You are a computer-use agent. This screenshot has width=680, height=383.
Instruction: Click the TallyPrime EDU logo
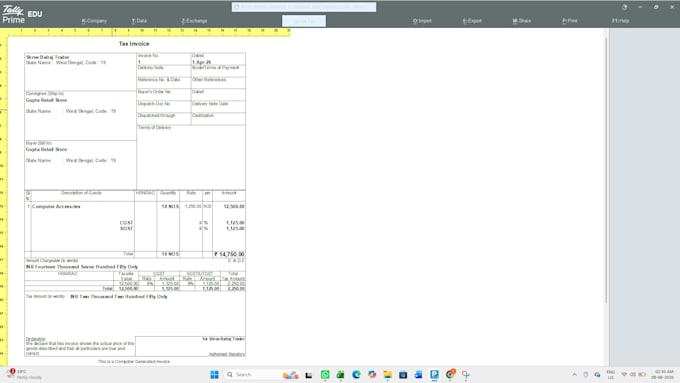tap(22, 14)
